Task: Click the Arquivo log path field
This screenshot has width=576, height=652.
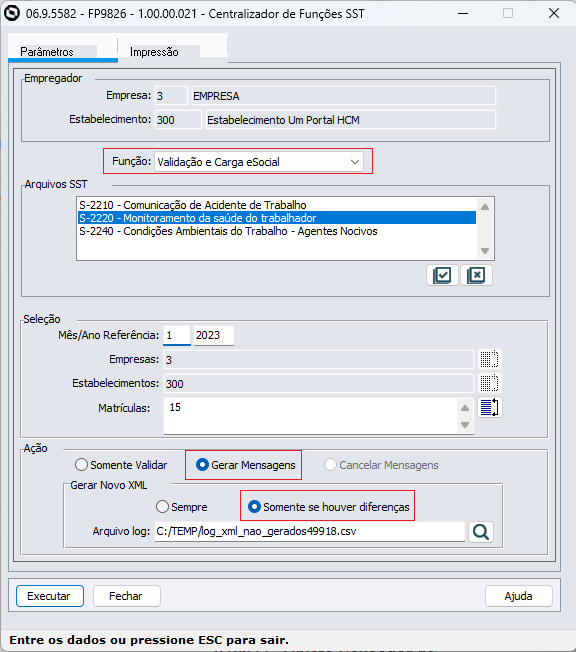Action: (310, 531)
